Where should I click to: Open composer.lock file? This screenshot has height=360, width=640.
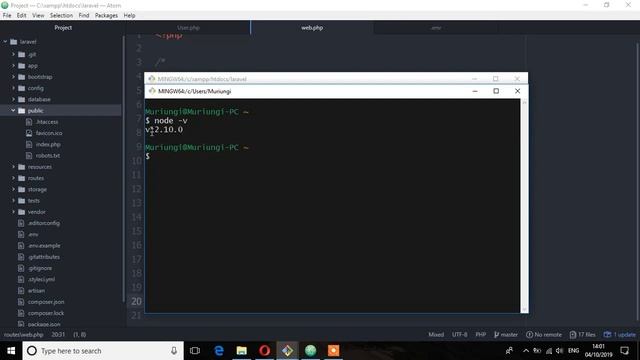46,313
